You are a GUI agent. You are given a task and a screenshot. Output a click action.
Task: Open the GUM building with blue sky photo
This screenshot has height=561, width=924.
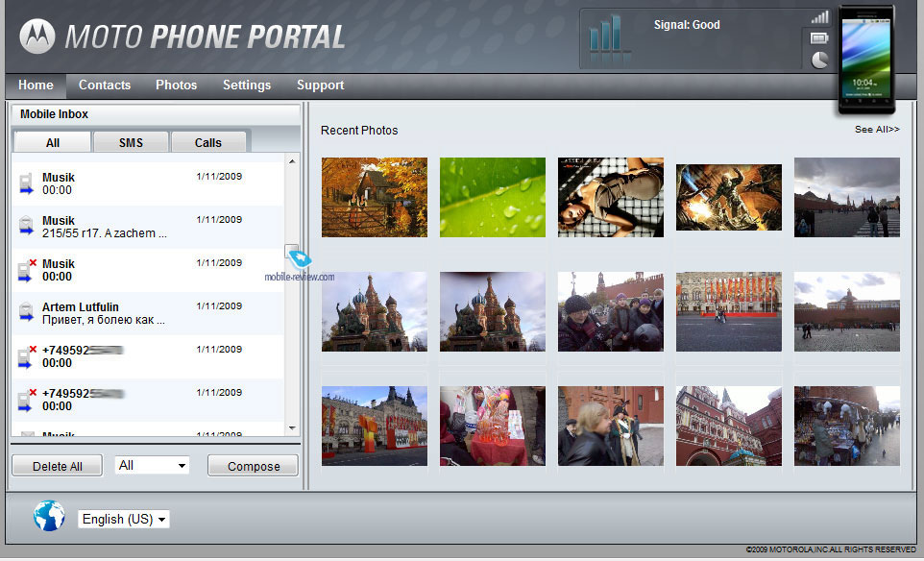click(x=375, y=427)
